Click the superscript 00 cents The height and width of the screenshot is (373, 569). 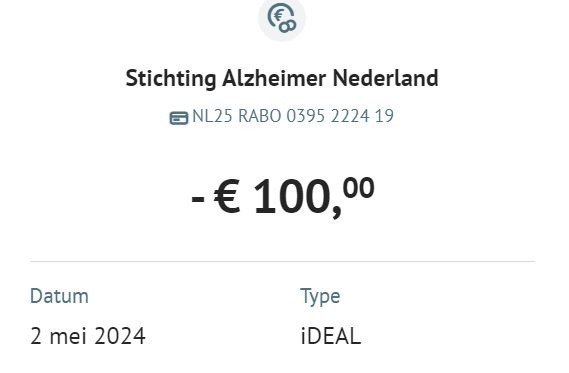point(359,188)
